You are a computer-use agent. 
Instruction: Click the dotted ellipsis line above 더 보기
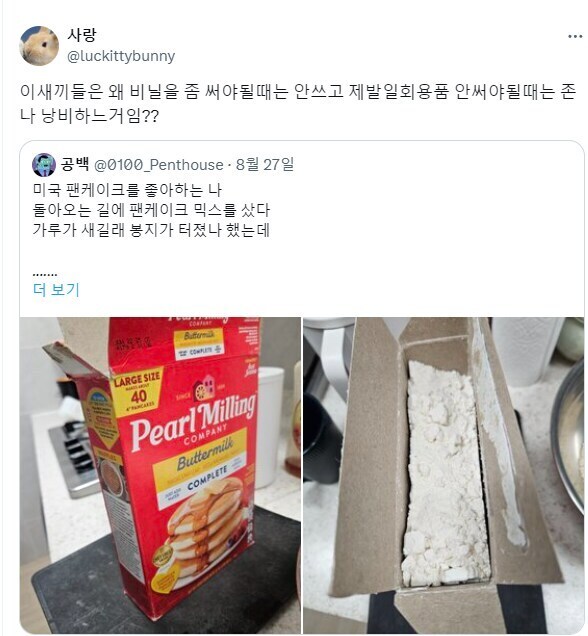point(45,274)
